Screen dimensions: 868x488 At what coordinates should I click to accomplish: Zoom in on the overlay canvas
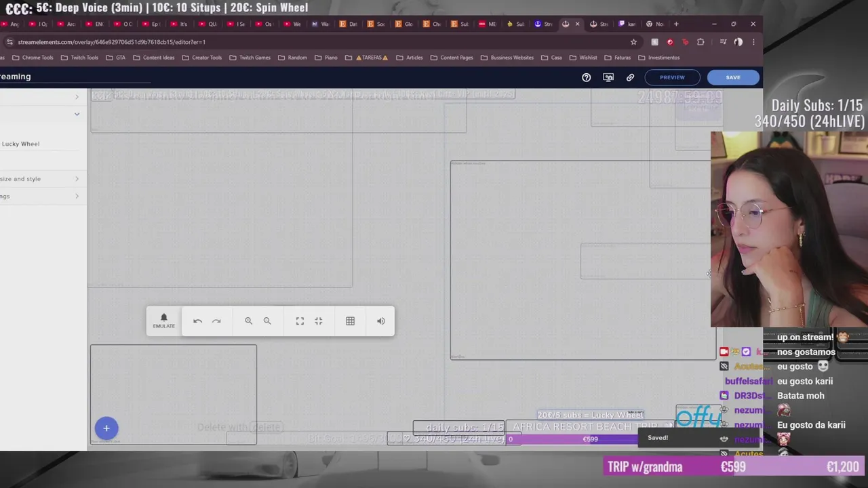tap(248, 321)
